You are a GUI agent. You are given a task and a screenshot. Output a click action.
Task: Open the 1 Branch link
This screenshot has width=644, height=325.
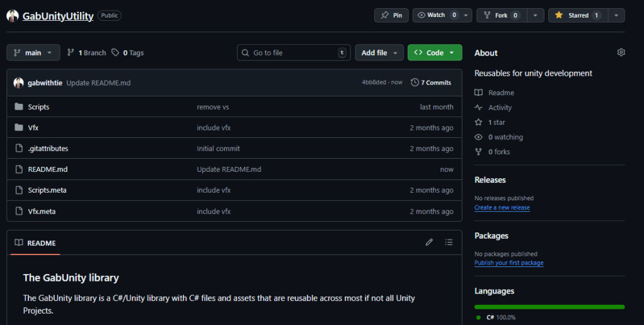[x=87, y=53]
